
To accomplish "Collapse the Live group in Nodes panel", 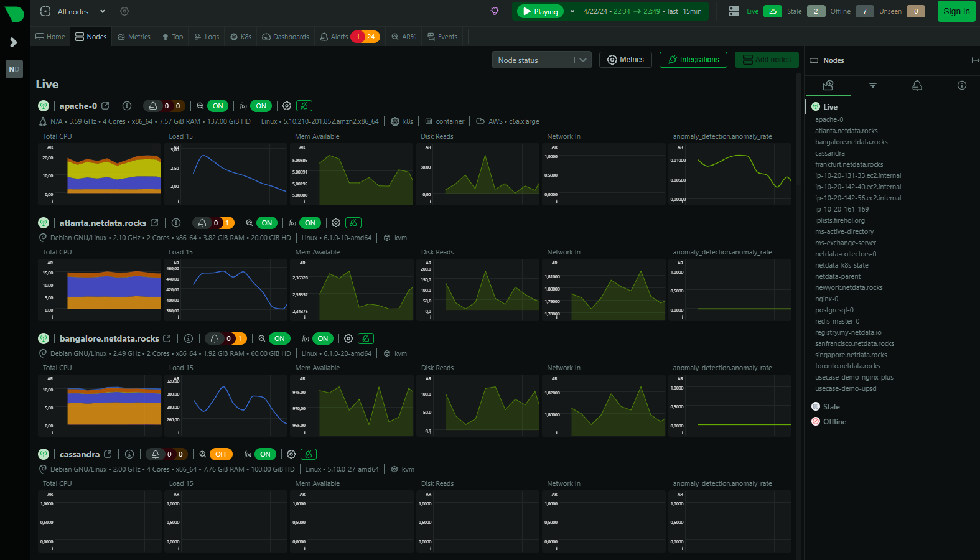I will click(830, 107).
